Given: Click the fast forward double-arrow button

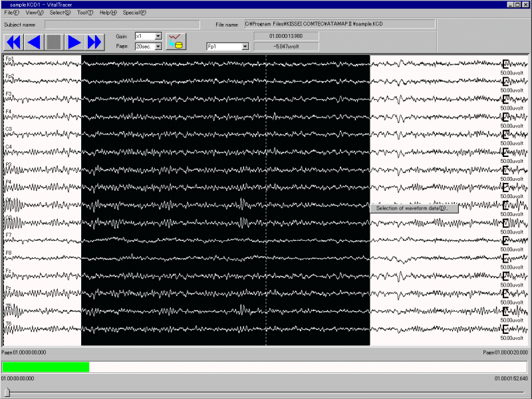Looking at the screenshot, I should [x=94, y=42].
